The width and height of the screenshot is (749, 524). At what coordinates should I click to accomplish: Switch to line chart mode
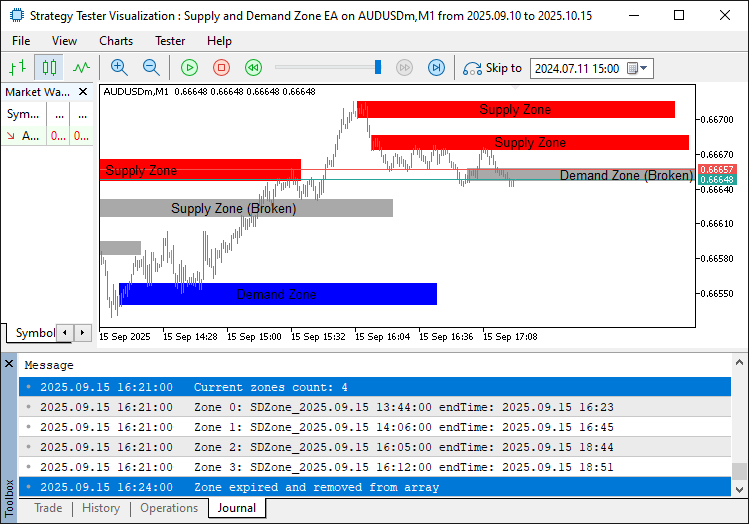tap(81, 68)
